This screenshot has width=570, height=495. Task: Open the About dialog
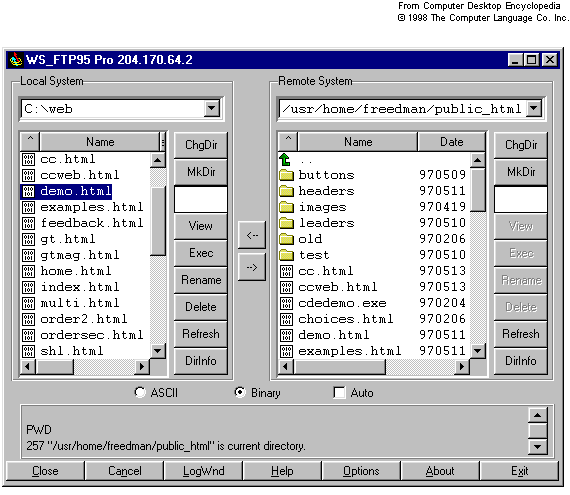(x=440, y=471)
